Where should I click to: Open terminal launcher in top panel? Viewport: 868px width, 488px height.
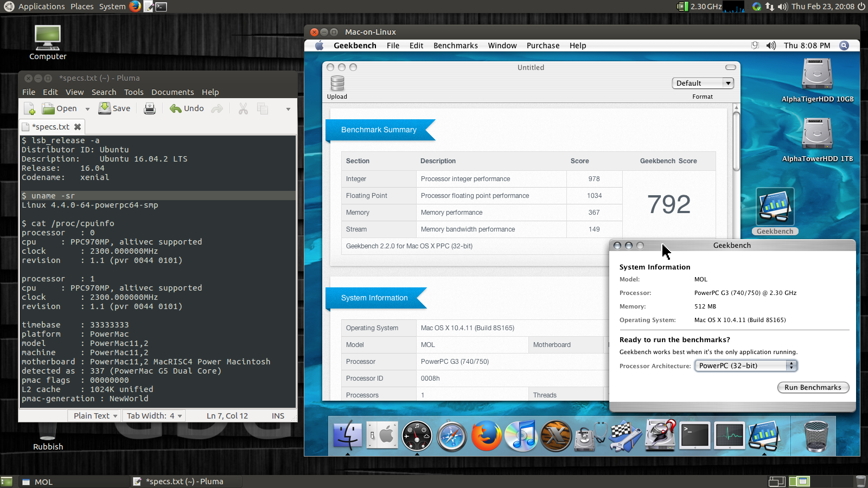pos(161,7)
